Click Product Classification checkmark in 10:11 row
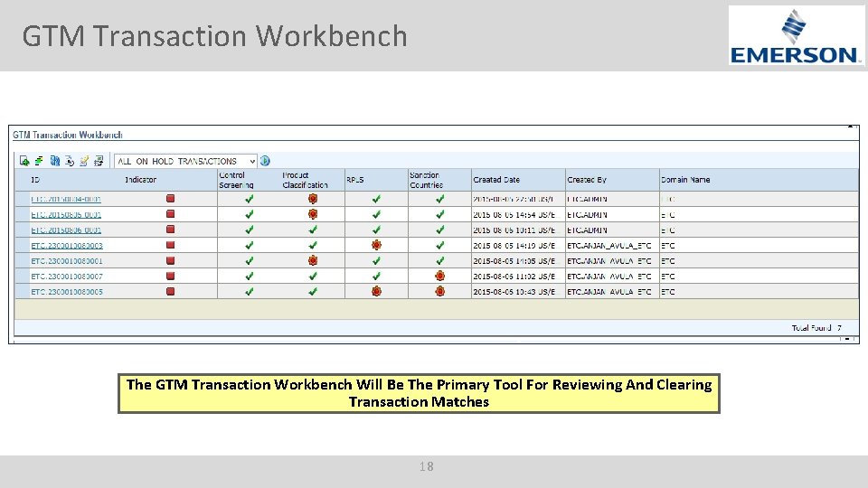Screen dimensions: 868x488 (x=313, y=230)
